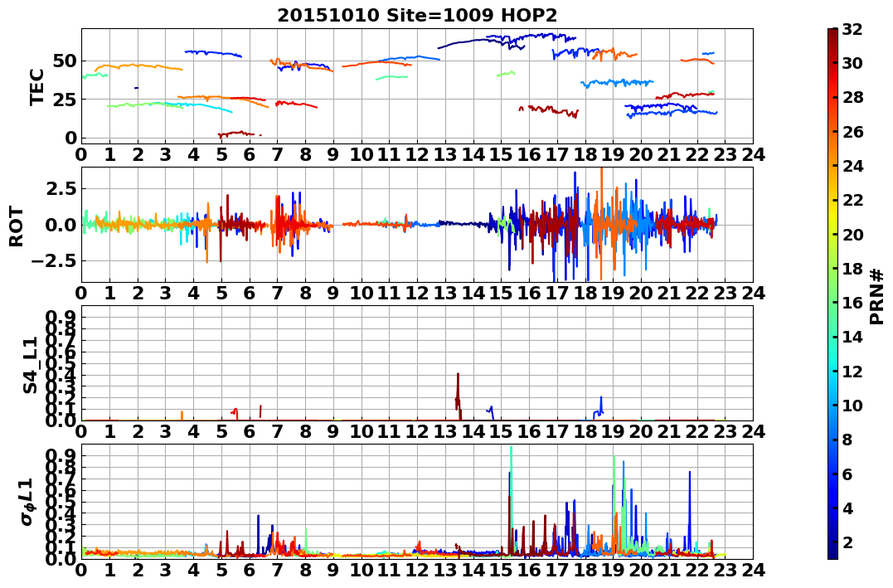893x588 pixels.
Task: Click the dark red S4_L1 spike near hour 13.5
Action: click(458, 396)
